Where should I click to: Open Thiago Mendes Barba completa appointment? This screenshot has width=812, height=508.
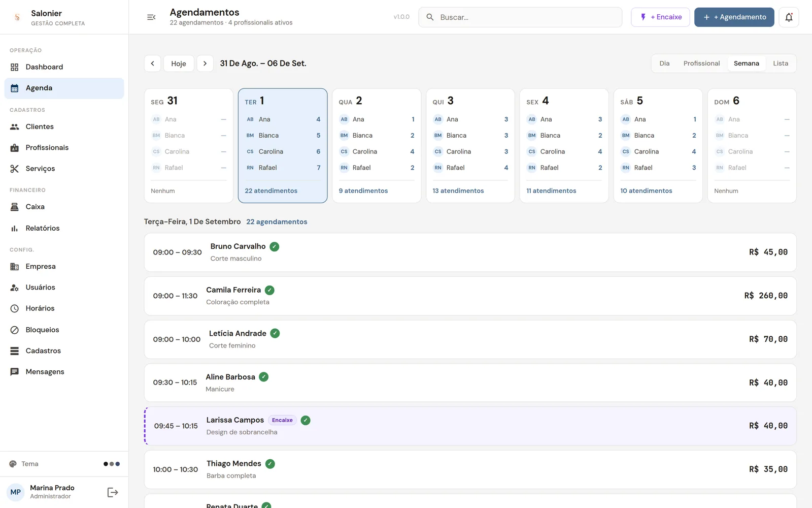[470, 469]
